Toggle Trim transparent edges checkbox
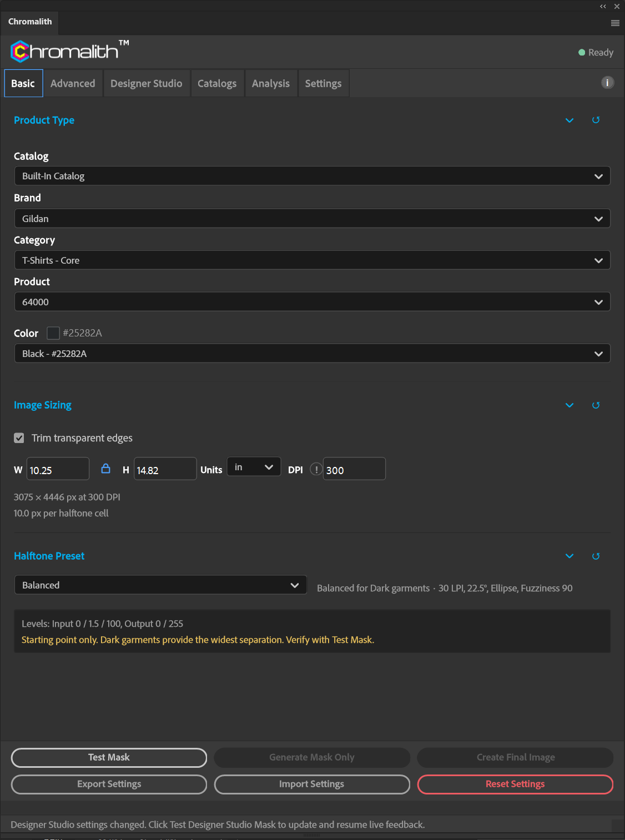 (19, 438)
